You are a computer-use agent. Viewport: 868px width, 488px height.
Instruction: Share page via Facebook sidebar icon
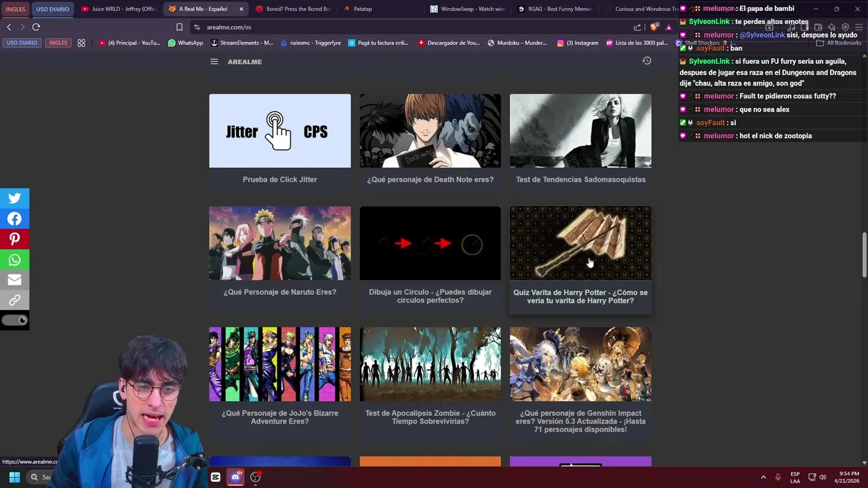pos(14,219)
